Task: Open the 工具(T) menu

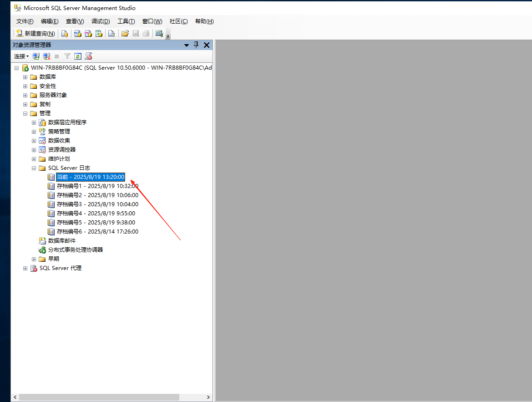Action: 126,21
